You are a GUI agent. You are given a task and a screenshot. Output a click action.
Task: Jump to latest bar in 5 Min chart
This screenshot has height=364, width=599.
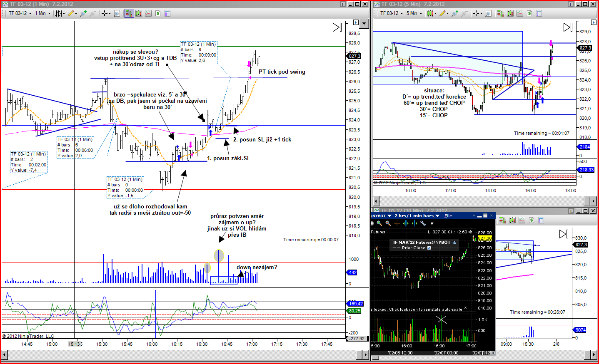(x=568, y=27)
